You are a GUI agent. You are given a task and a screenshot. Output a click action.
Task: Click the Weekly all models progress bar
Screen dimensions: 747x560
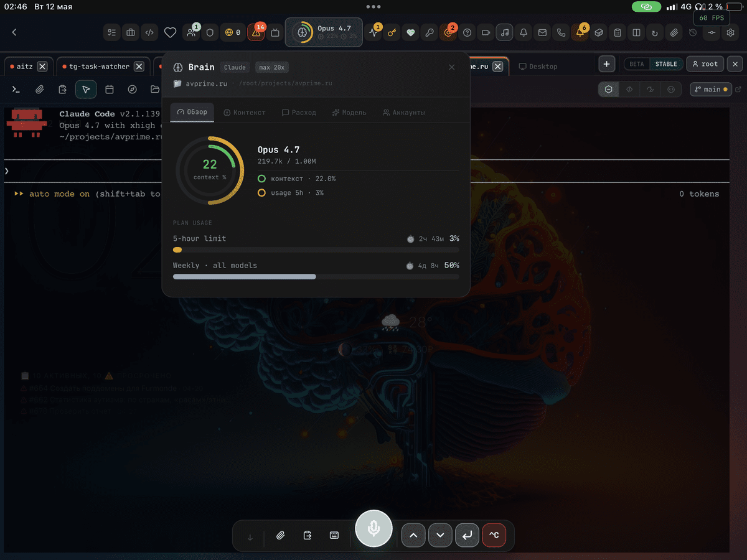[x=316, y=277]
